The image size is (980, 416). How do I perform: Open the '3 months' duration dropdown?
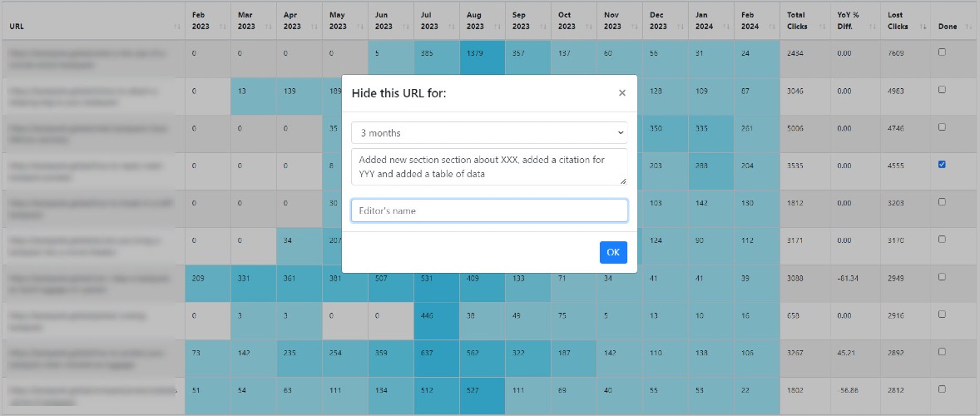click(x=489, y=133)
